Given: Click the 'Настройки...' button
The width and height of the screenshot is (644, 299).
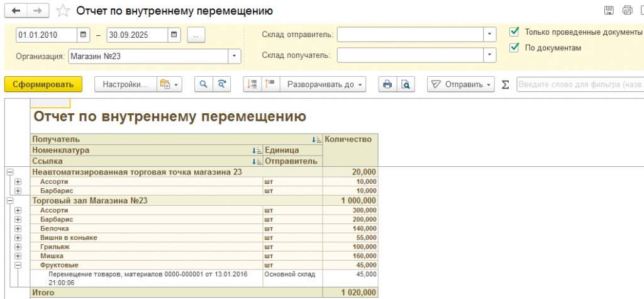Looking at the screenshot, I should tap(125, 84).
